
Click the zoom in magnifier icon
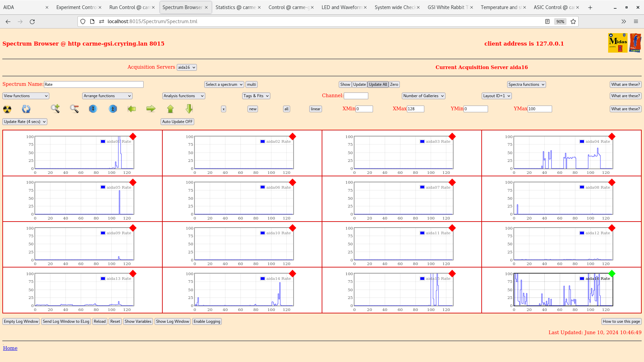(55, 109)
